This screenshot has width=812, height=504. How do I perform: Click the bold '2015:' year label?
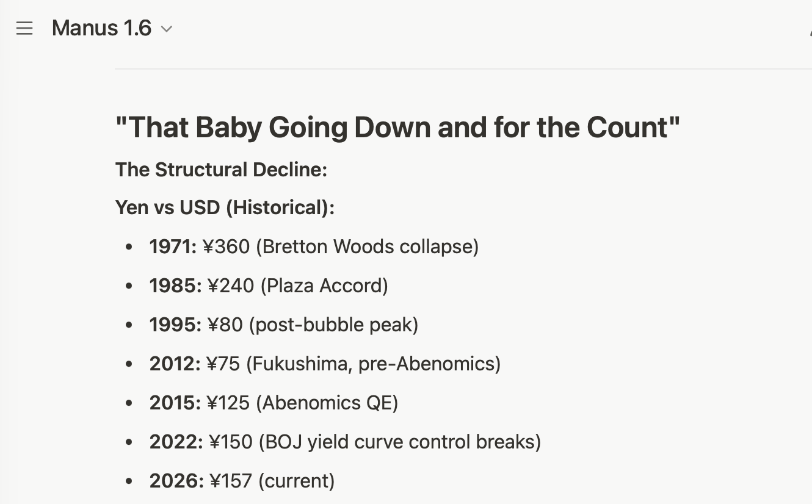[175, 403]
